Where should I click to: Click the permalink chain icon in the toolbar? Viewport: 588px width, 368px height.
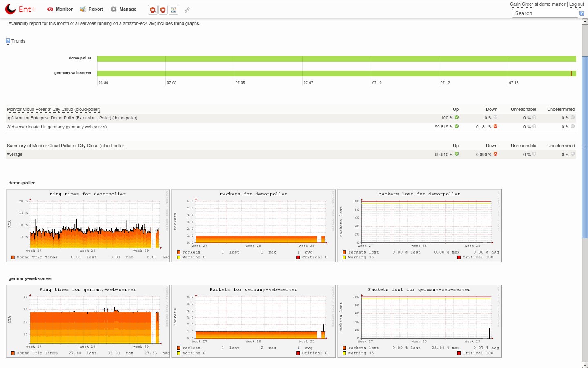pyautogui.click(x=187, y=10)
